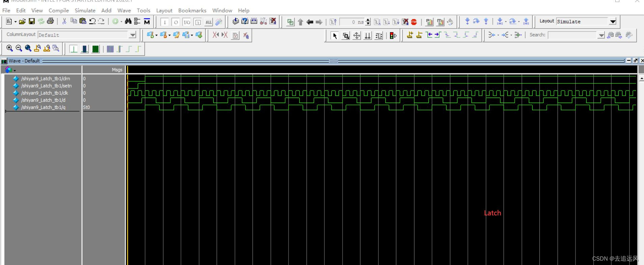
Task: Click the gray up arrow icon
Action: [300, 22]
